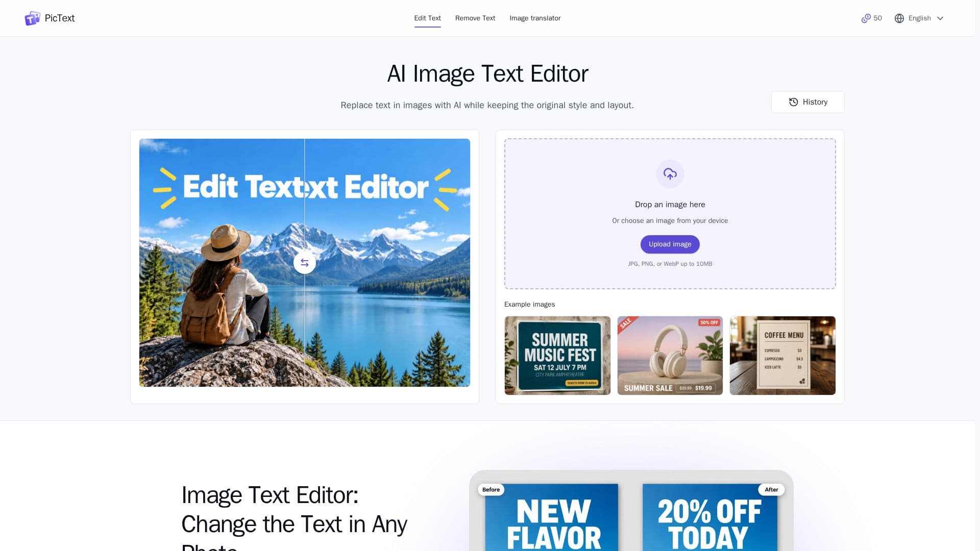
Task: Click the 'AI Image Text Editor' heading
Action: click(x=487, y=74)
